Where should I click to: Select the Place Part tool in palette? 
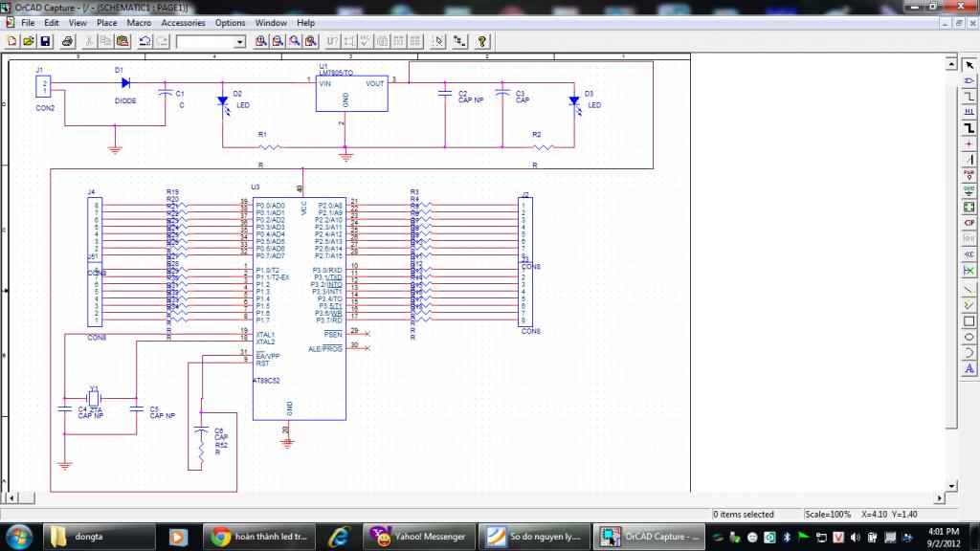(969, 79)
